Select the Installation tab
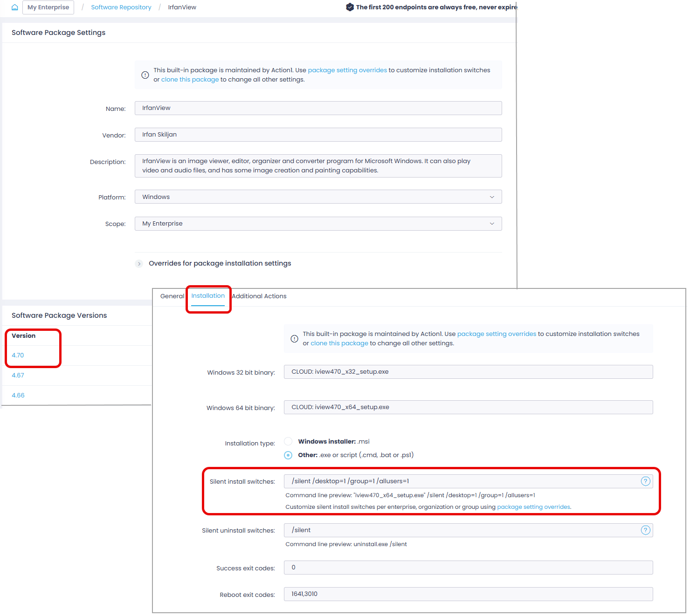 coord(208,295)
